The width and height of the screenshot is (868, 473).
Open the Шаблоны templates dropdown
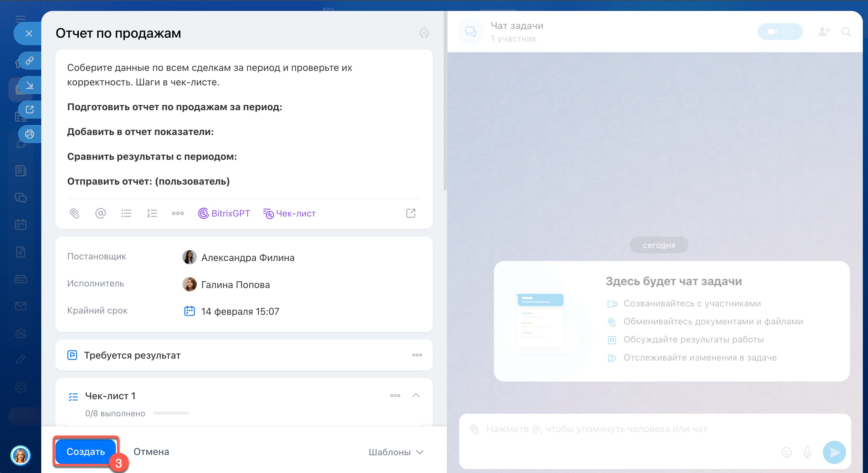pyautogui.click(x=396, y=452)
